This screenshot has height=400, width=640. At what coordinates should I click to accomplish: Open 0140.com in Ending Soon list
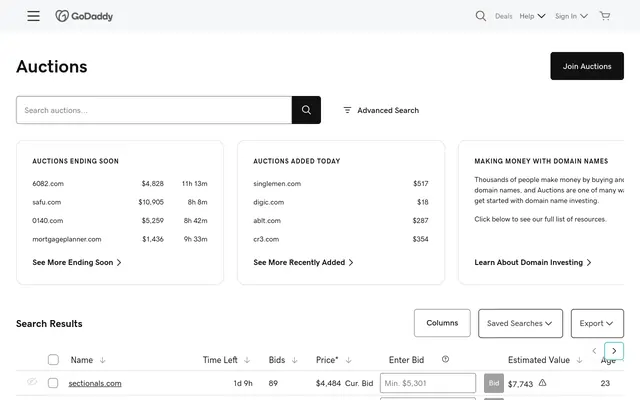(48, 220)
